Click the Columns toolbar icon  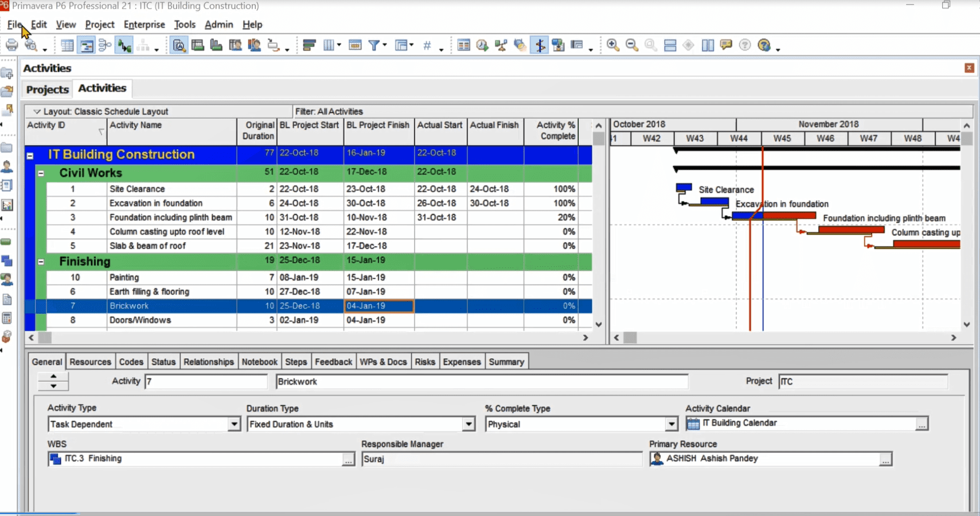[329, 45]
